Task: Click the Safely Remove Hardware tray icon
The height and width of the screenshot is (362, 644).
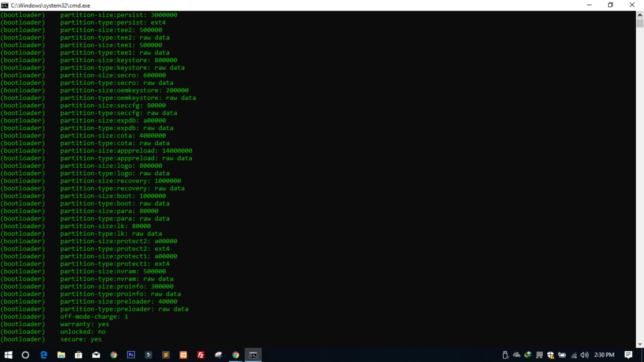Action: click(506, 355)
